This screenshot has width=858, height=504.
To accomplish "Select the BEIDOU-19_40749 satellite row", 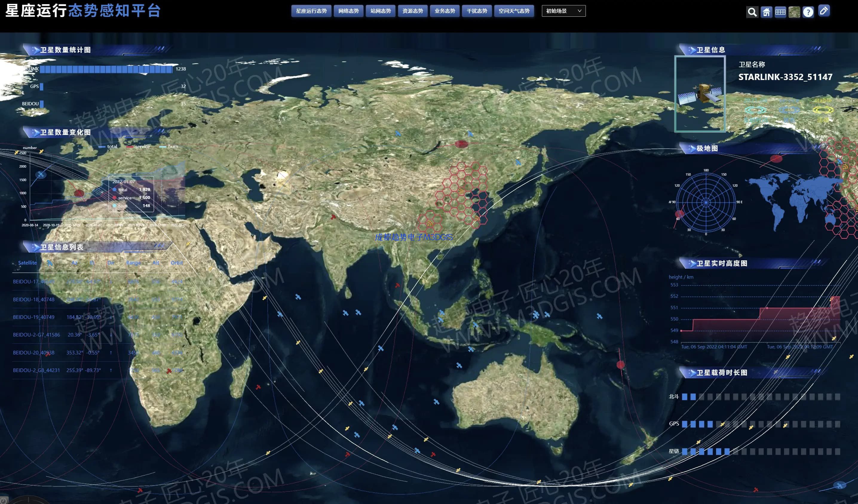I will (34, 317).
